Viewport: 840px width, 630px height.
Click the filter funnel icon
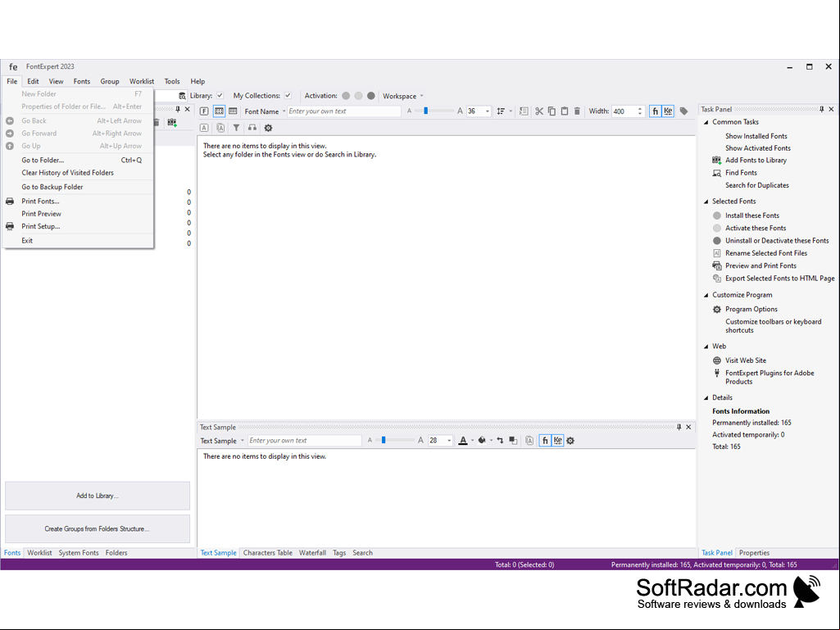click(x=236, y=128)
